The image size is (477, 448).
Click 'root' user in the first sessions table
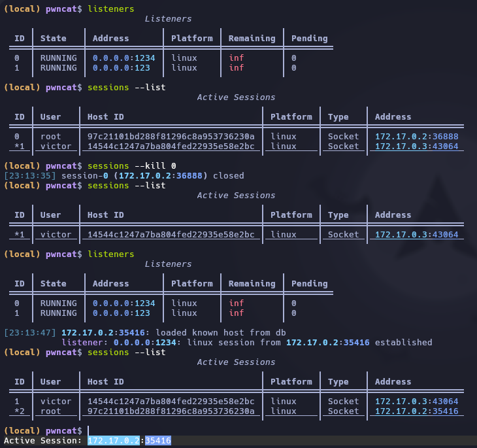[x=50, y=137]
